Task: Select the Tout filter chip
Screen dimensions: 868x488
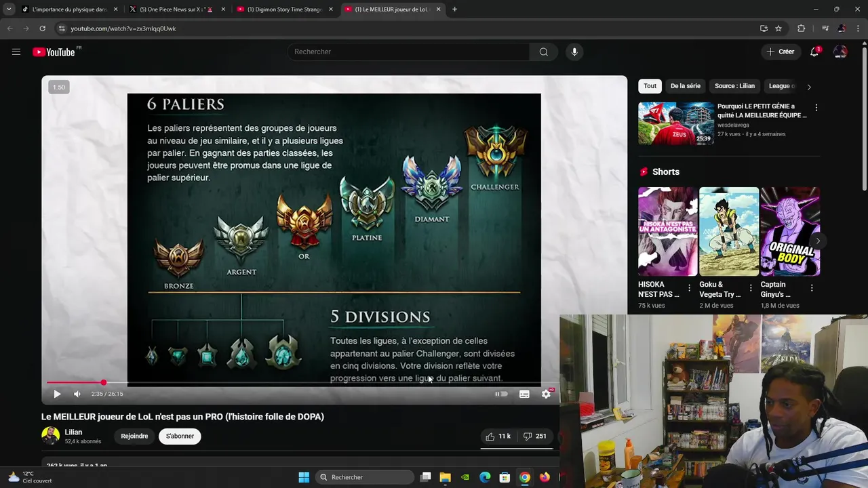Action: [650, 86]
